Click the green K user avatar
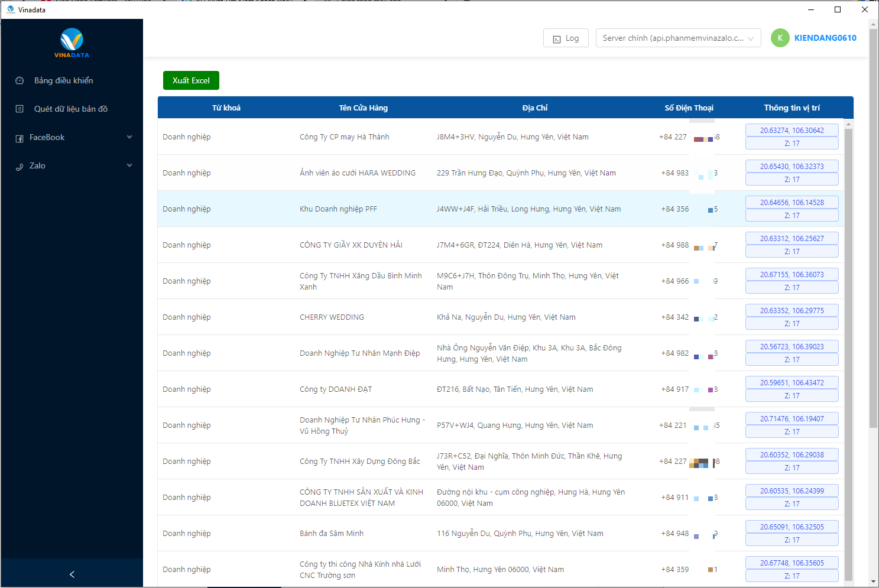Screen dimensions: 879x588 (x=780, y=38)
